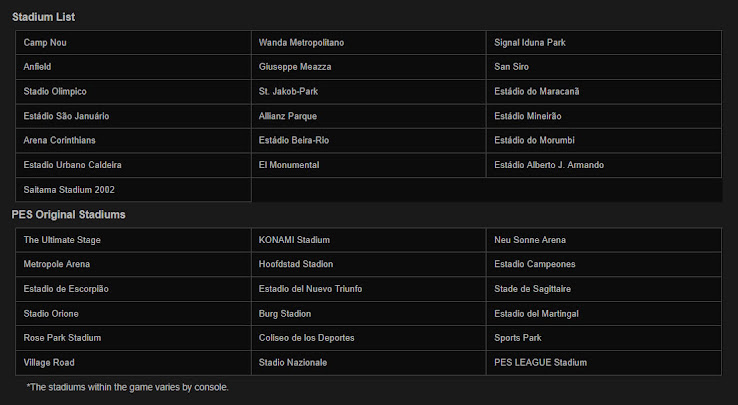Select Estadio del Nuevo Triunfo entry

click(369, 289)
